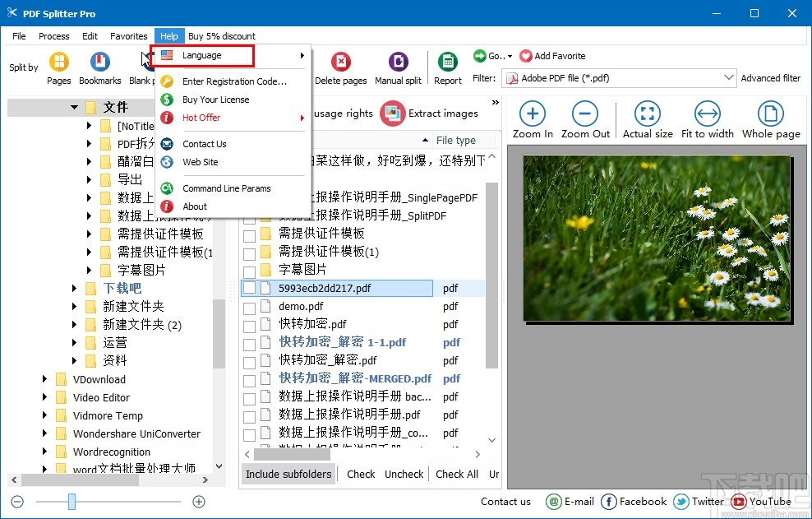
Task: Click the Check button
Action: click(x=361, y=474)
